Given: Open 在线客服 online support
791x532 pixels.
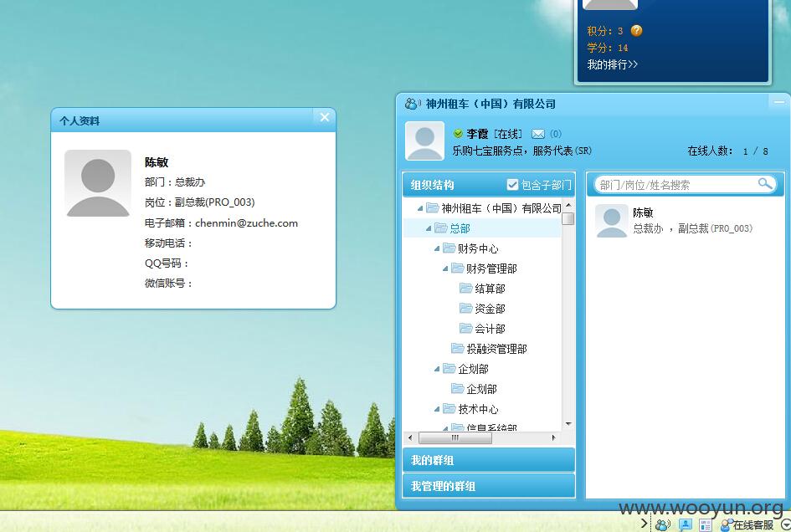Looking at the screenshot, I should click(x=747, y=525).
